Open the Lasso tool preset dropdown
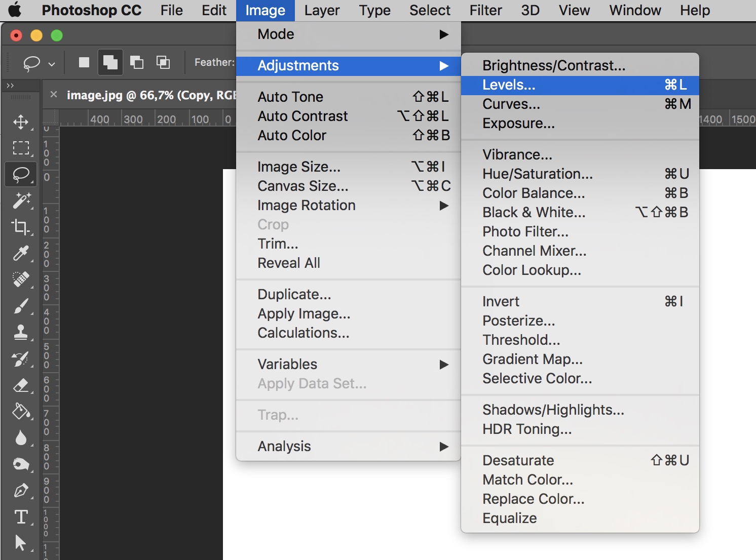The width and height of the screenshot is (756, 560). point(52,64)
